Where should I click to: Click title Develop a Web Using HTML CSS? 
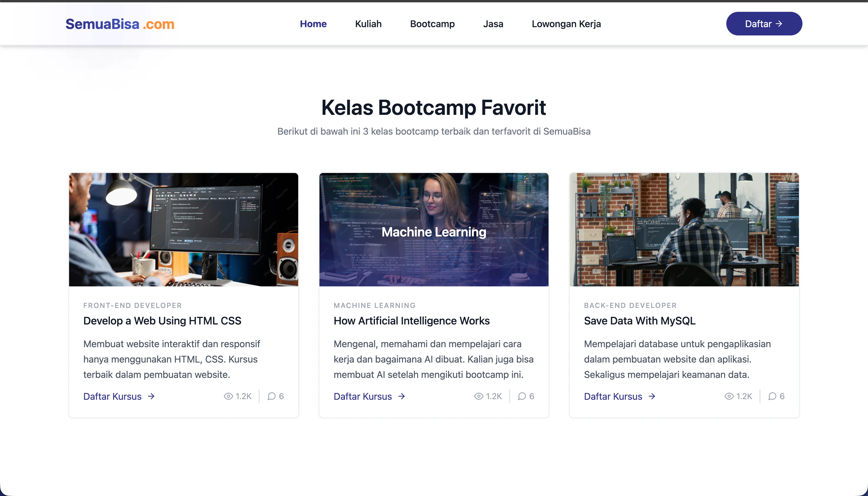point(162,321)
